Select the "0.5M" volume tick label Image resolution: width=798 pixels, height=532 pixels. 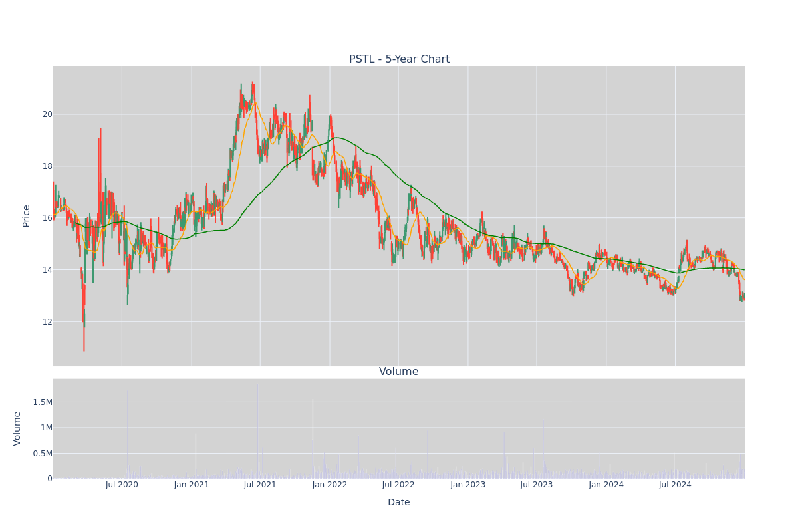[43, 454]
